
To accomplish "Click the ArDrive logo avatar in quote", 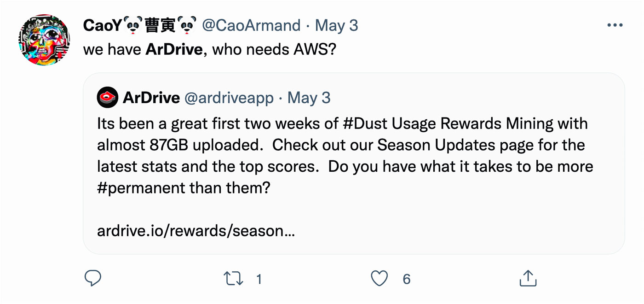I will [108, 98].
